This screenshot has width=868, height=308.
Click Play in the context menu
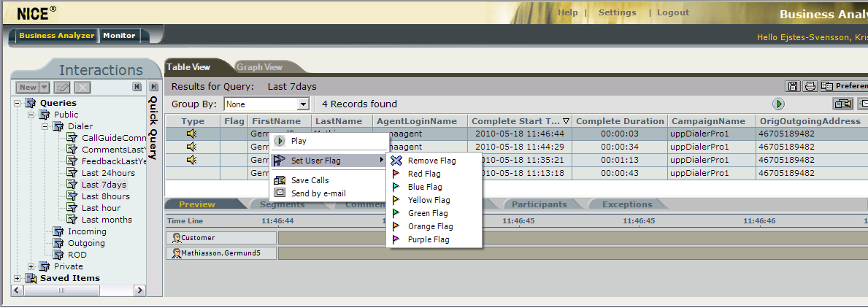[x=299, y=141]
